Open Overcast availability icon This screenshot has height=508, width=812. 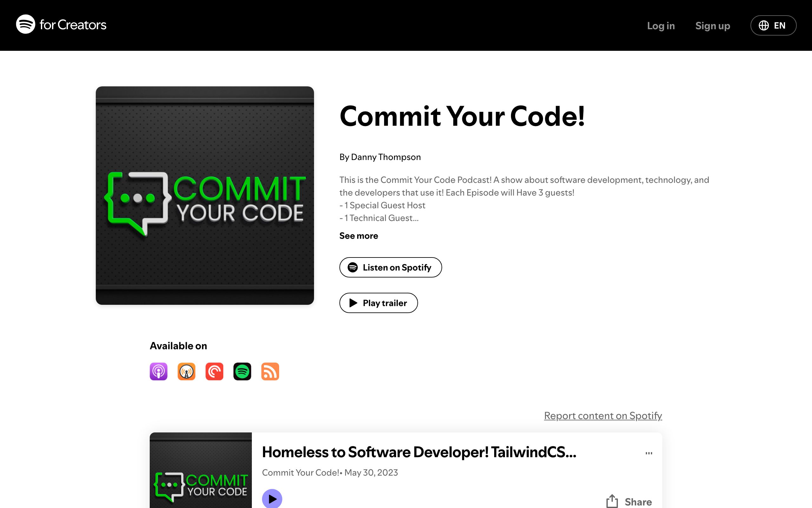(186, 371)
